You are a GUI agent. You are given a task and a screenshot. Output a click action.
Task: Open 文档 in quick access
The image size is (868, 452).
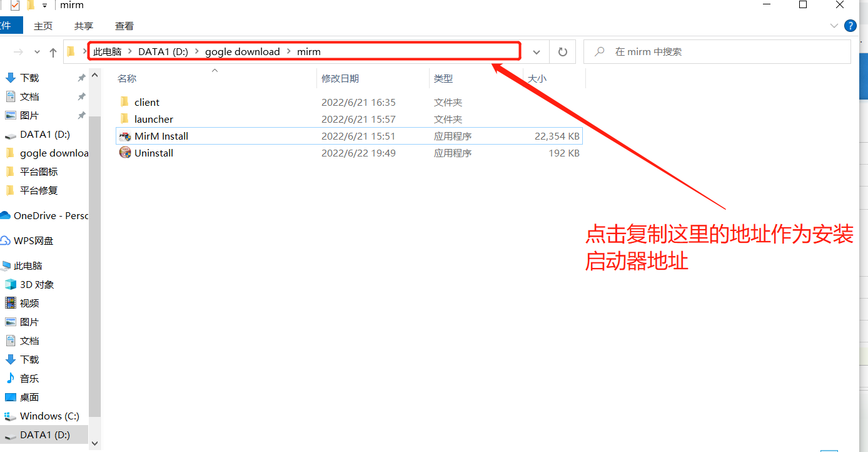tap(29, 96)
